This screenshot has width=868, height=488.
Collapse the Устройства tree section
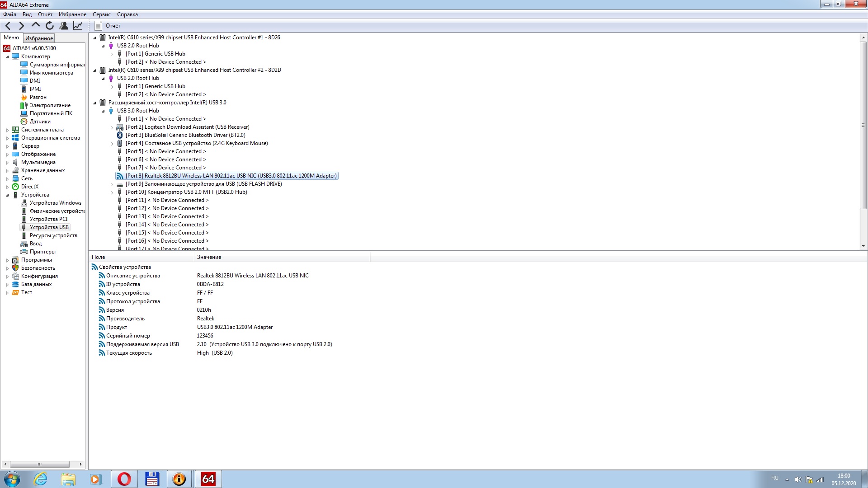click(x=7, y=195)
